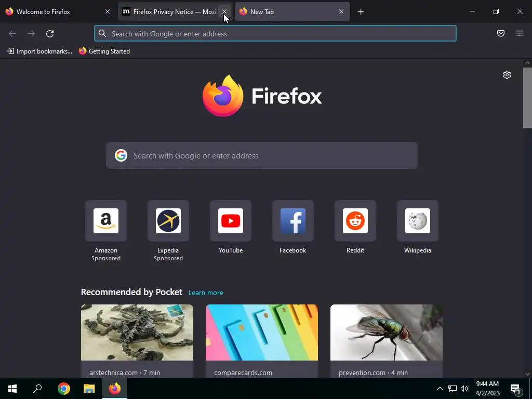This screenshot has width=532, height=399.
Task: Click the Firefox taskbar icon
Action: (x=115, y=389)
